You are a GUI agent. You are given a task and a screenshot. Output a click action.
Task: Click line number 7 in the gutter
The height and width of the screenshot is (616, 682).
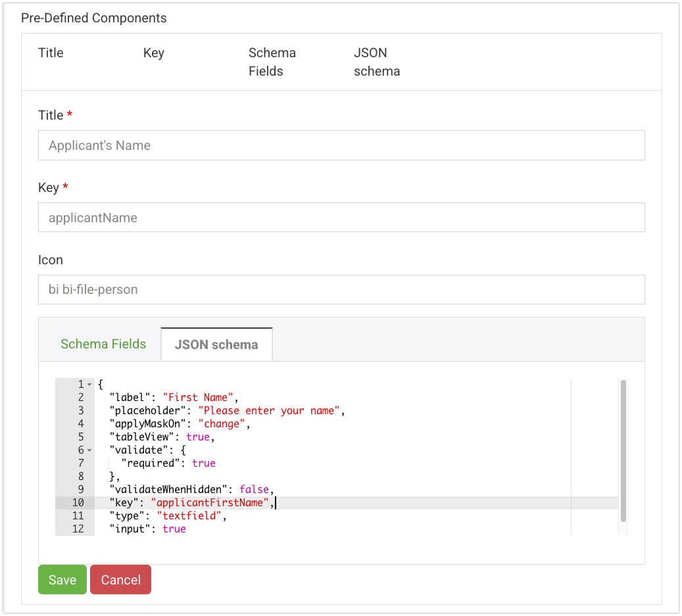pos(81,463)
